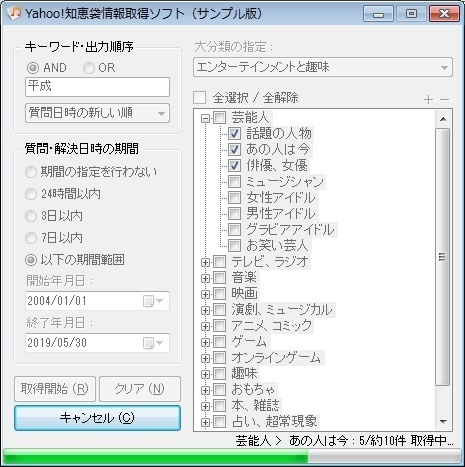This screenshot has width=465, height=467.
Task: Uncheck 話題の人物 checkbox
Action: (234, 134)
